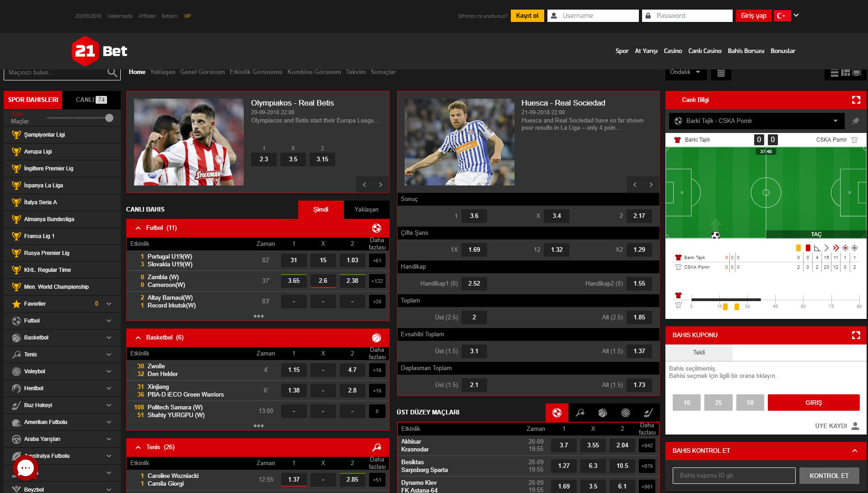This screenshot has width=868, height=493.
Task: Switch live bets to Yaklaşan
Action: (x=366, y=210)
